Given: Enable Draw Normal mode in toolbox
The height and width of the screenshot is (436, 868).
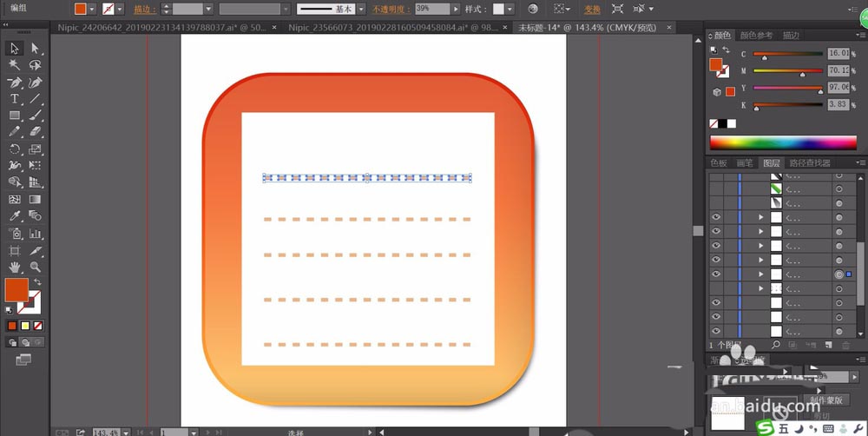Looking at the screenshot, I should click(12, 342).
